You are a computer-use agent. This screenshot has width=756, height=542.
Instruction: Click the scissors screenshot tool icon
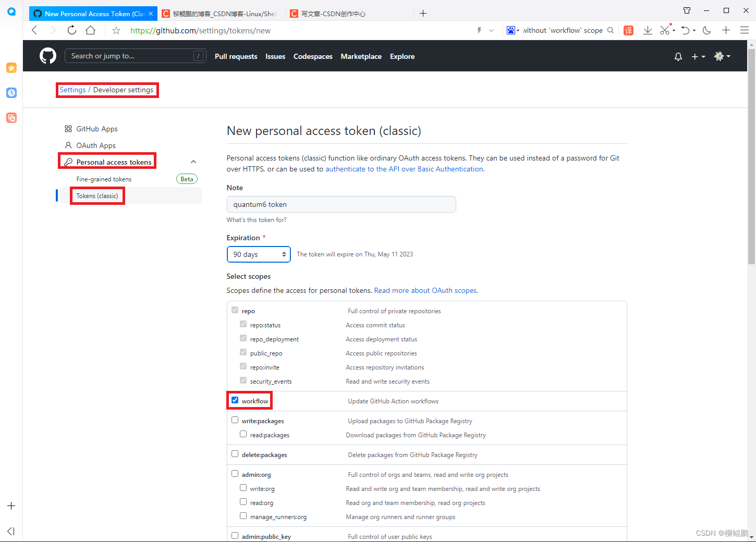pyautogui.click(x=665, y=30)
